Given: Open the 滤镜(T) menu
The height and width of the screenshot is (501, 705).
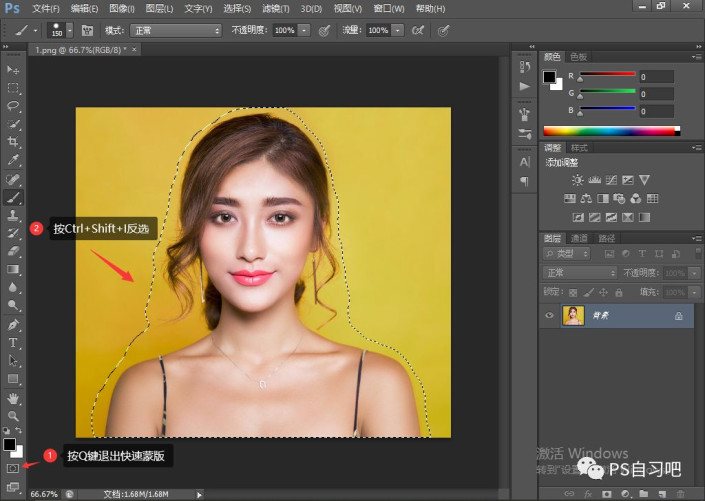Looking at the screenshot, I should click(275, 8).
